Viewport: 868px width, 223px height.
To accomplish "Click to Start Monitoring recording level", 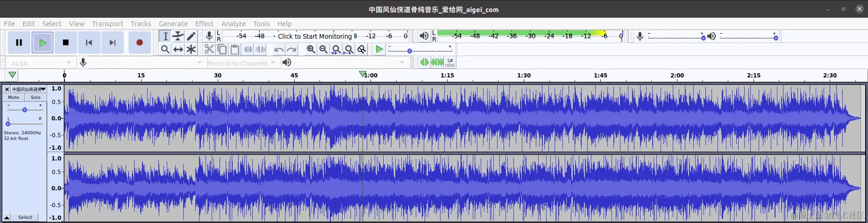I will 314,36.
